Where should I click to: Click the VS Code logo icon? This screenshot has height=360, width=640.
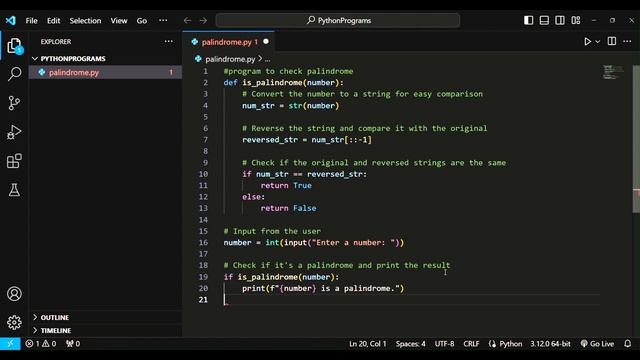[x=11, y=20]
